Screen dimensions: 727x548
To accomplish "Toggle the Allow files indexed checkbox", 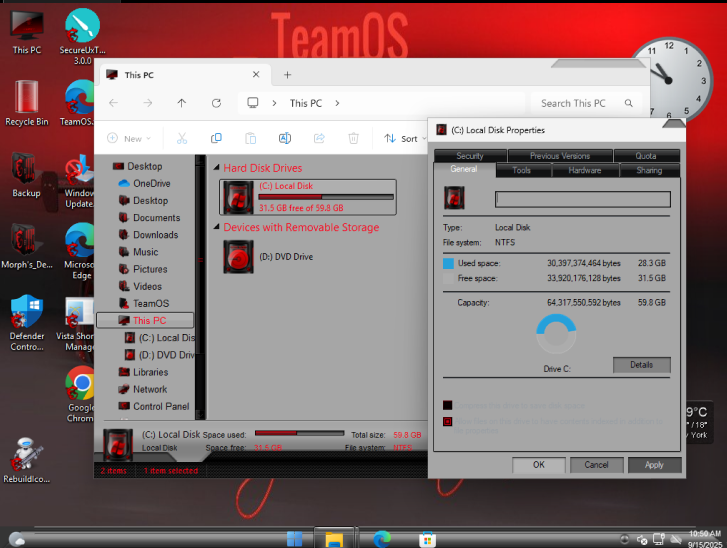I will point(447,421).
